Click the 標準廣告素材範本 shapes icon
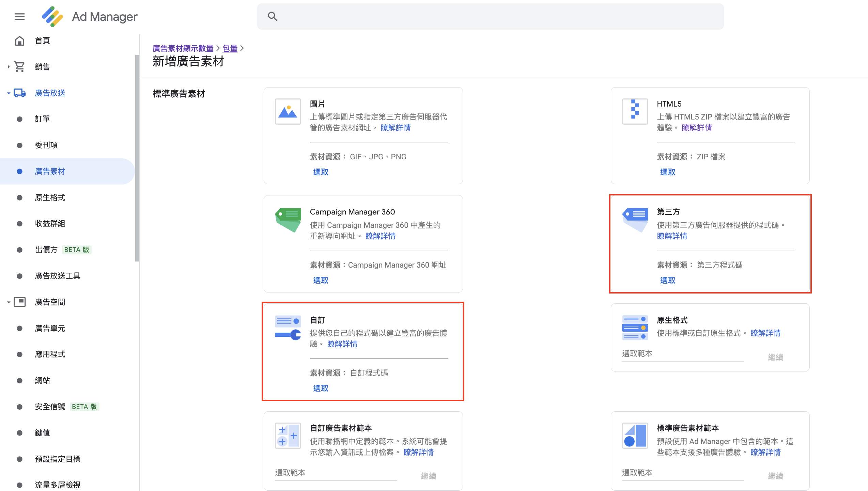The width and height of the screenshot is (868, 491). tap(635, 436)
